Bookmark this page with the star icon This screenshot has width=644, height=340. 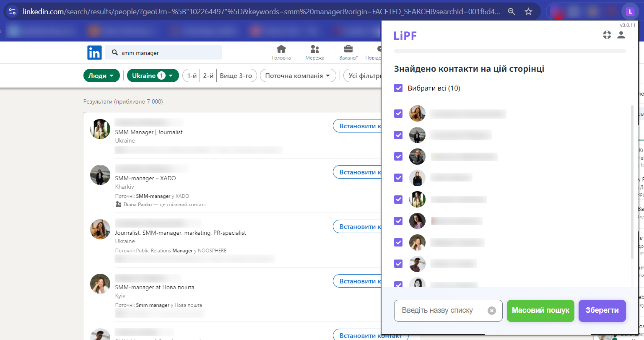click(528, 12)
